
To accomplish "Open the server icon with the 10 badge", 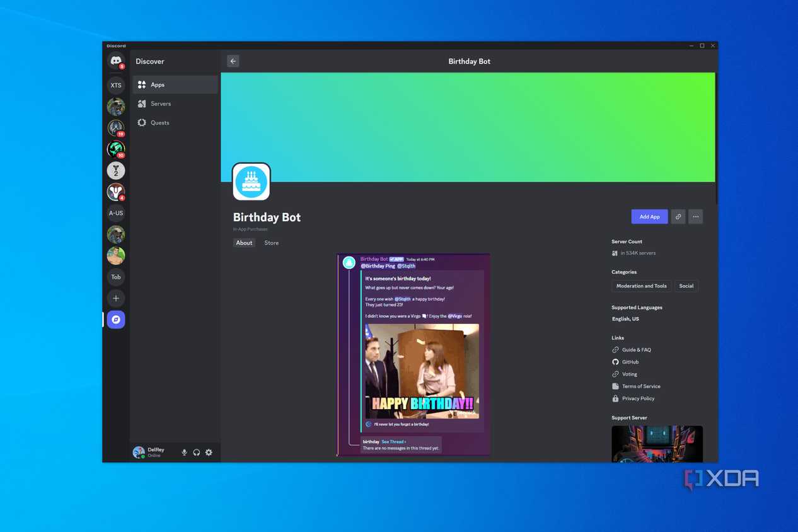I will [116, 149].
